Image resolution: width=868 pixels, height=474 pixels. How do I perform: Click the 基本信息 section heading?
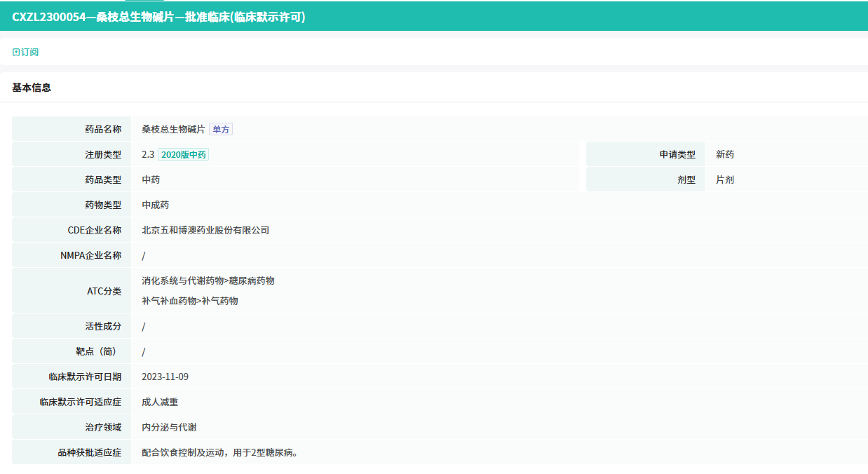point(32,88)
